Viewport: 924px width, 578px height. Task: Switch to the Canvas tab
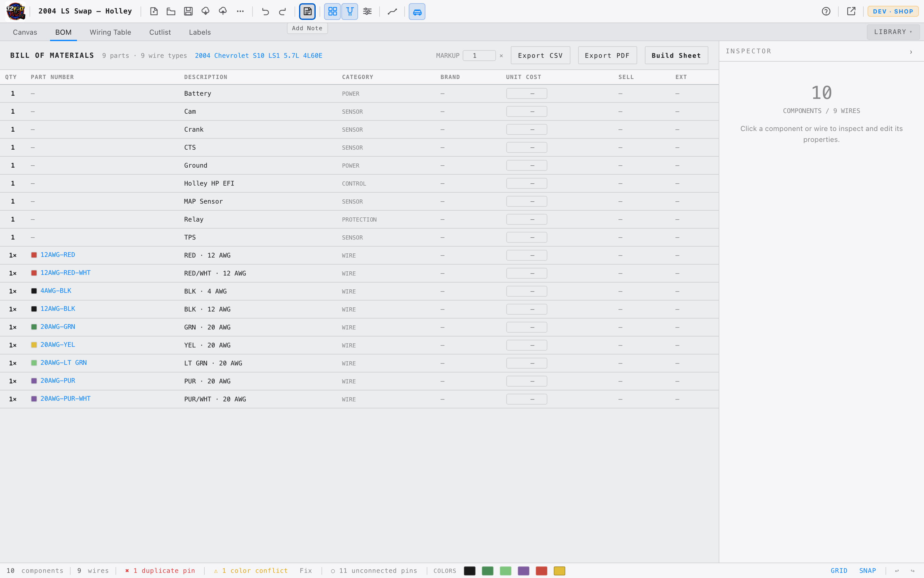[x=25, y=32]
